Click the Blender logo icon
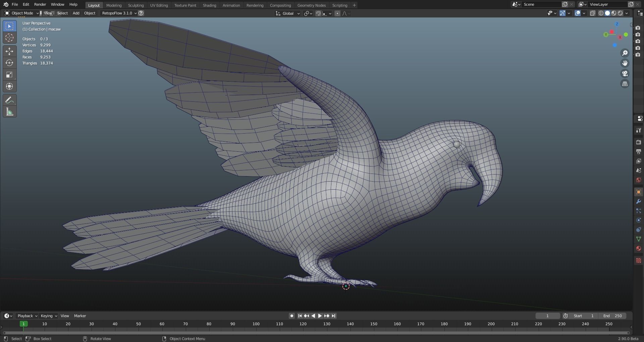 (x=6, y=4)
